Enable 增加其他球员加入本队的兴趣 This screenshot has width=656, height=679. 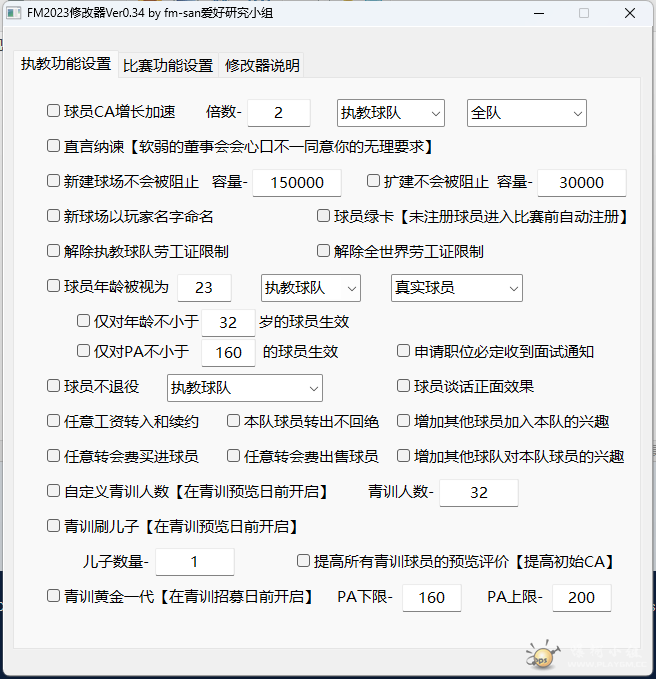coord(403,421)
